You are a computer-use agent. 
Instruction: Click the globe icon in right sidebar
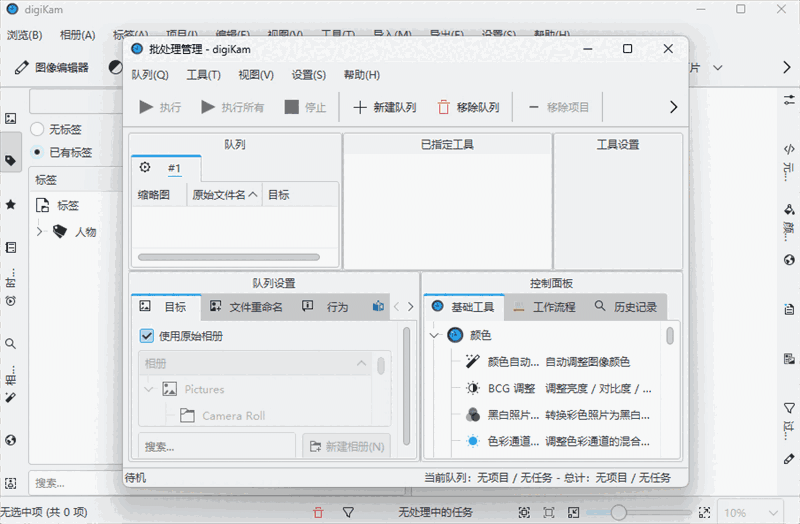789,260
